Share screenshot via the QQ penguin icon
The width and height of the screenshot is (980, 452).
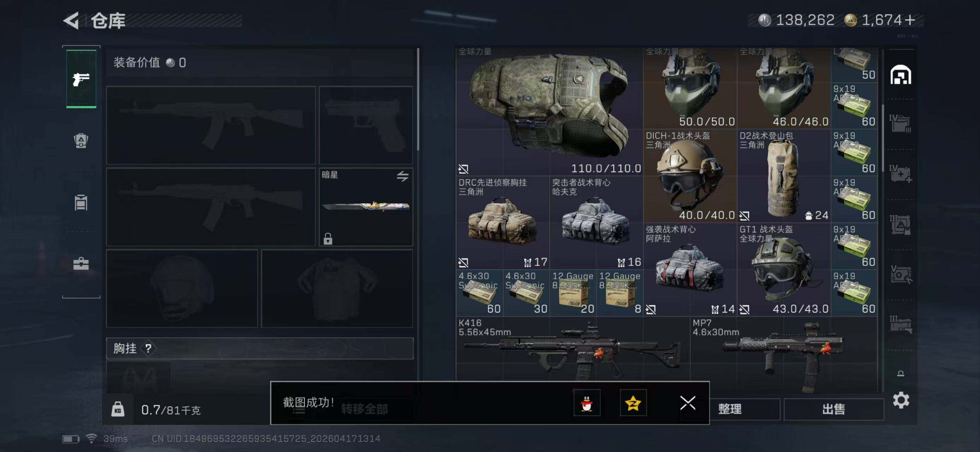(587, 403)
